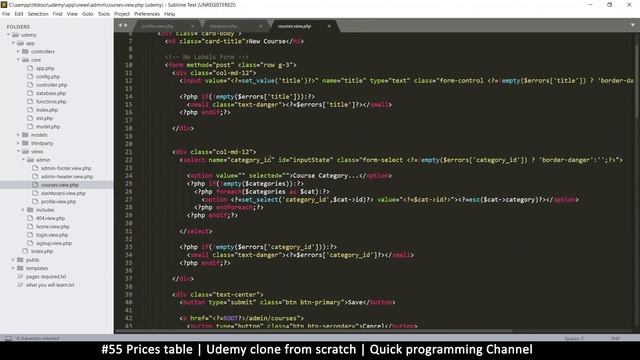Expand the thirdparty folder arrow

[18, 143]
